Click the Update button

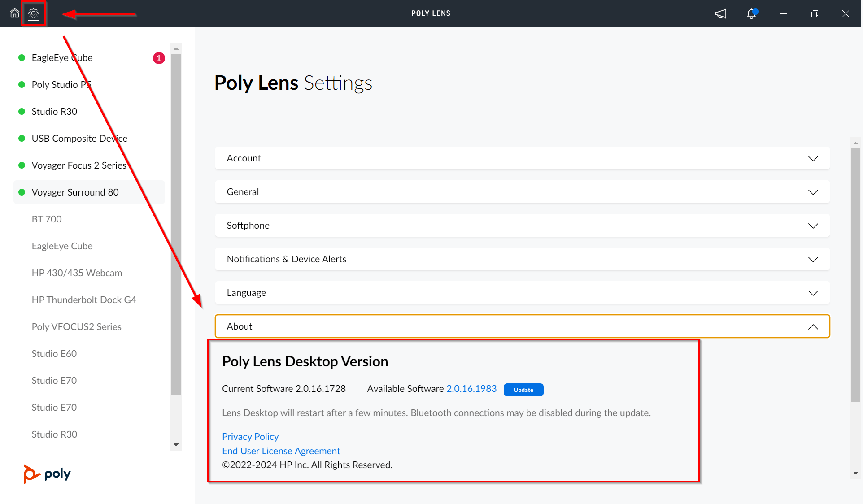523,390
